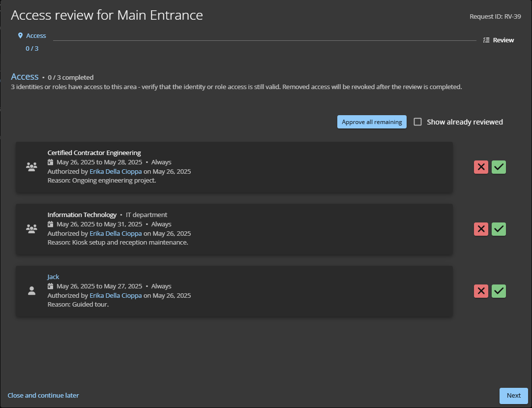The image size is (532, 408).
Task: Deny Information Technology access with red X
Action: (481, 229)
